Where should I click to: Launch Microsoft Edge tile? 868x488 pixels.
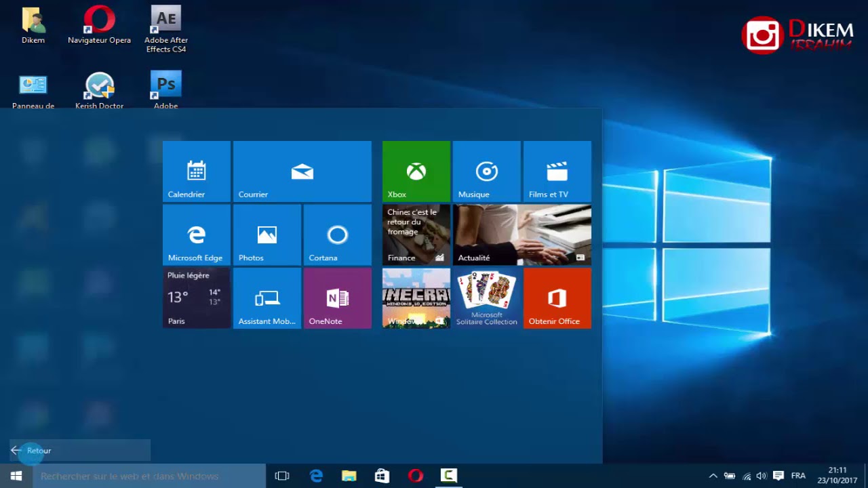(197, 235)
